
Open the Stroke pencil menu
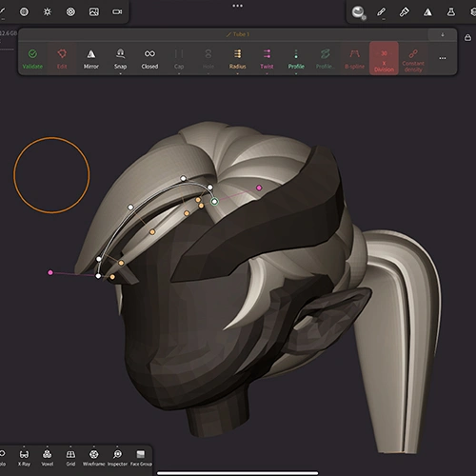click(x=381, y=12)
